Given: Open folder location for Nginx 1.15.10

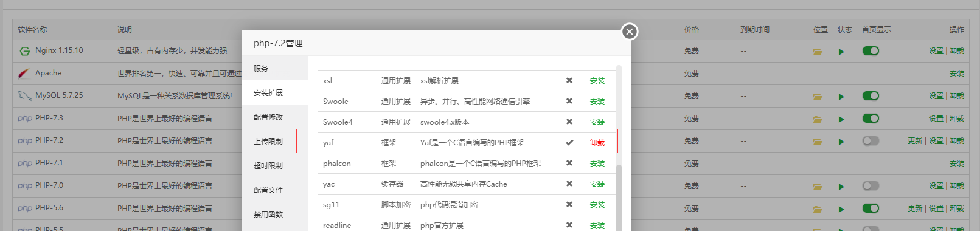Looking at the screenshot, I should click(818, 52).
